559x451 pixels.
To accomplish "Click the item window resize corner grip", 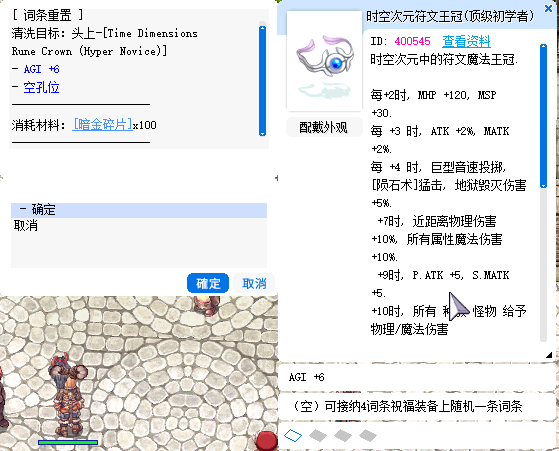I will 549,355.
